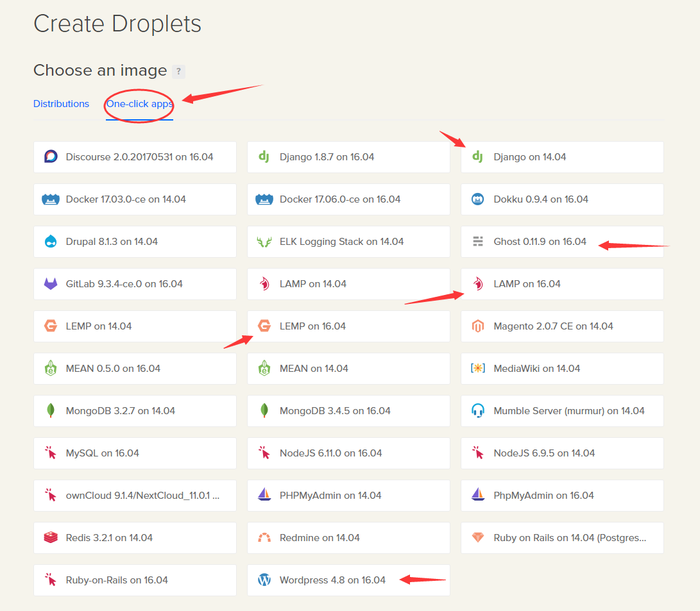The width and height of the screenshot is (700, 611).
Task: Click the Django 1.8.7 logo icon
Action: tap(264, 156)
